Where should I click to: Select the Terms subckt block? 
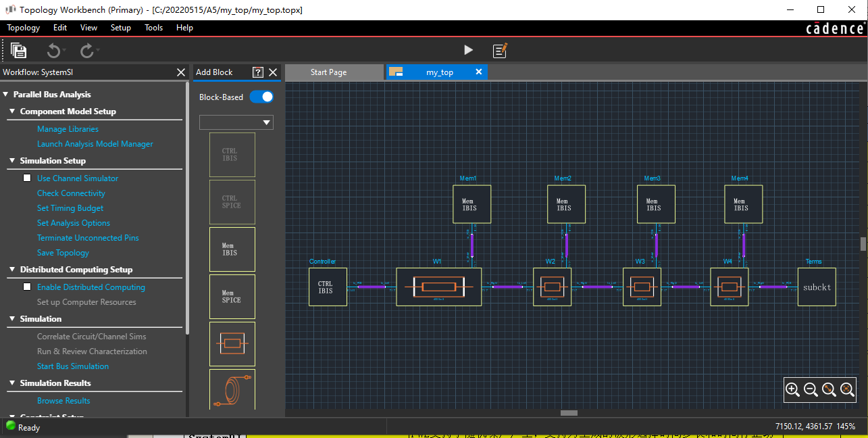(x=817, y=287)
